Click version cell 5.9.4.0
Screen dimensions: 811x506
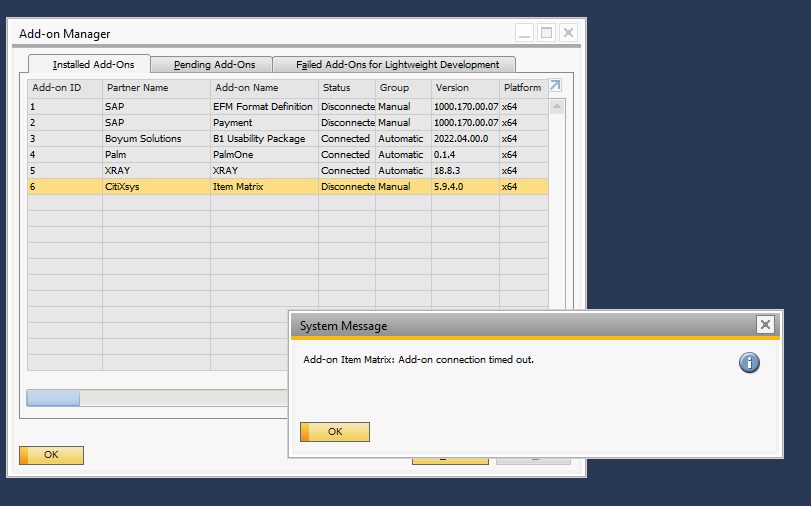coord(465,187)
